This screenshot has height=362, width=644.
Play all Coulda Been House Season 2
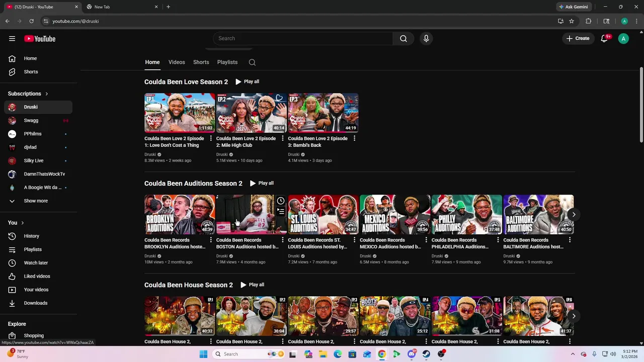click(x=252, y=285)
